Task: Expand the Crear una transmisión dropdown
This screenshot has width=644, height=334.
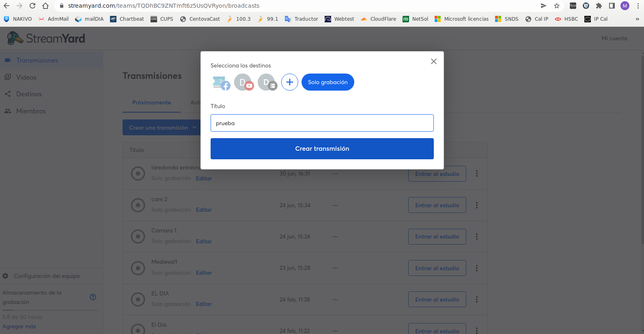Action: 162,128
